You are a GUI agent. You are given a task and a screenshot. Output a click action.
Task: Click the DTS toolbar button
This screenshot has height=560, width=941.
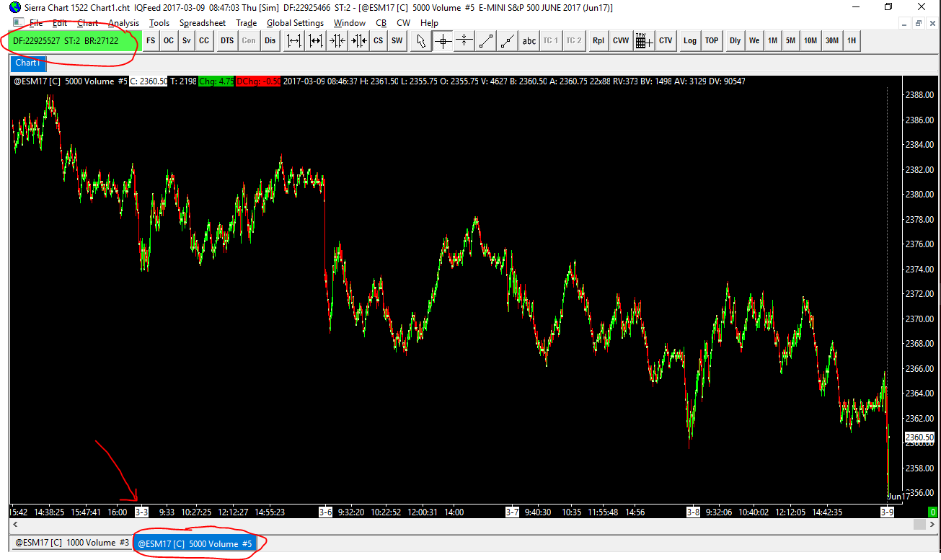point(227,41)
